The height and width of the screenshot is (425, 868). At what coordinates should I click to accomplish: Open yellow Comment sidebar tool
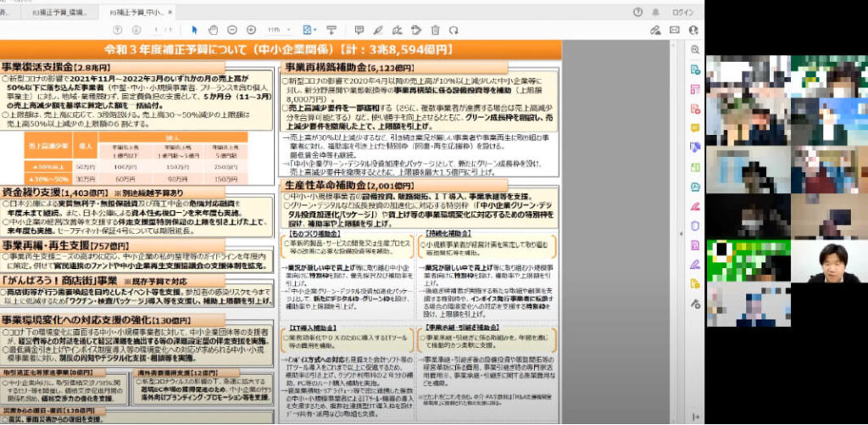(x=695, y=127)
